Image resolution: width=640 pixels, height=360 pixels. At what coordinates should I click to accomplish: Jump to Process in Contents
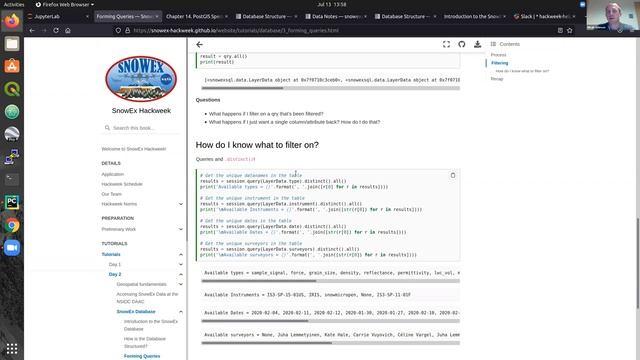[x=498, y=55]
